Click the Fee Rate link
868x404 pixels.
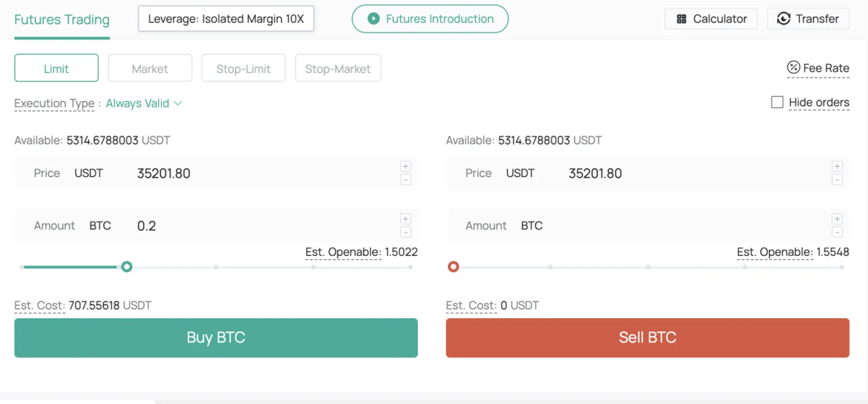coord(818,68)
